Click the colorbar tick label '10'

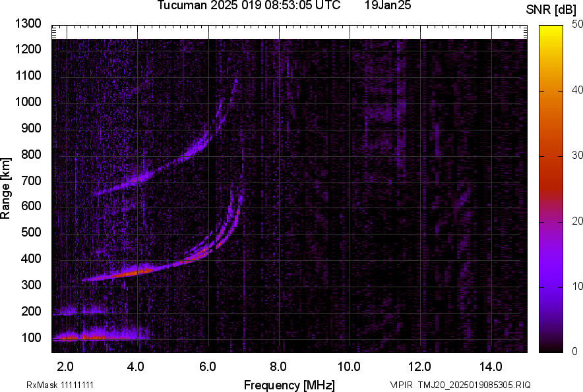tap(577, 287)
